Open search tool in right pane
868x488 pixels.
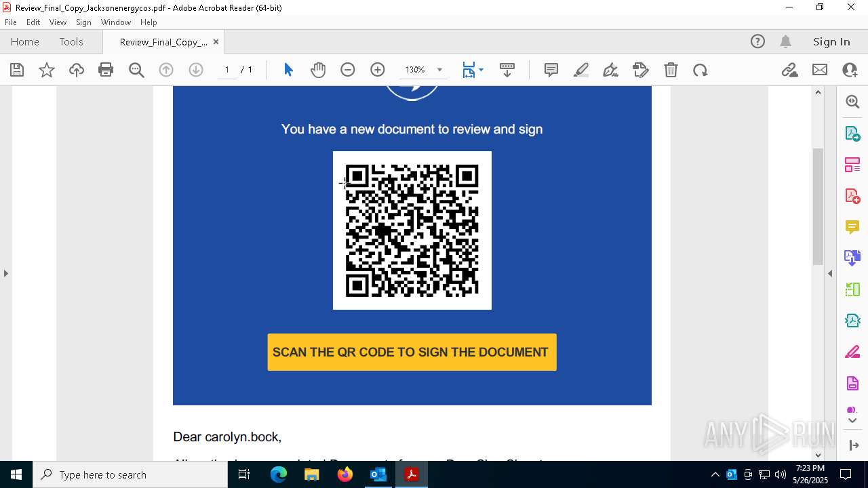coord(852,102)
